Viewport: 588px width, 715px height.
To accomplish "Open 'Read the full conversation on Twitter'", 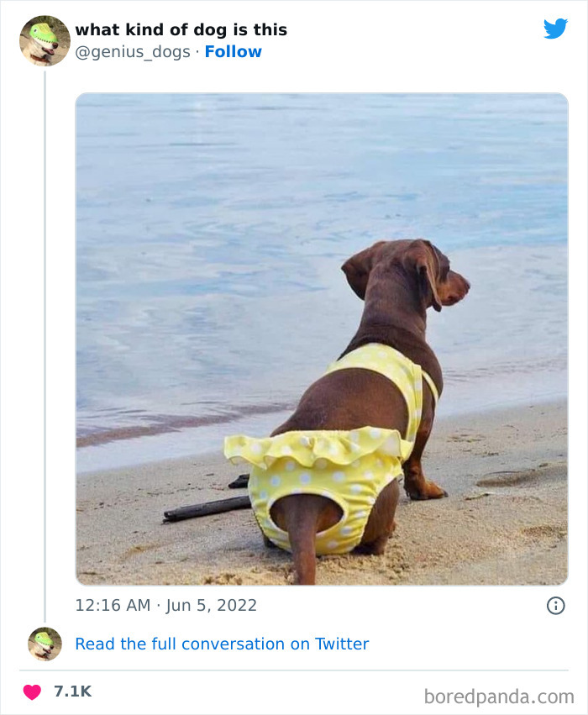I will coord(222,644).
